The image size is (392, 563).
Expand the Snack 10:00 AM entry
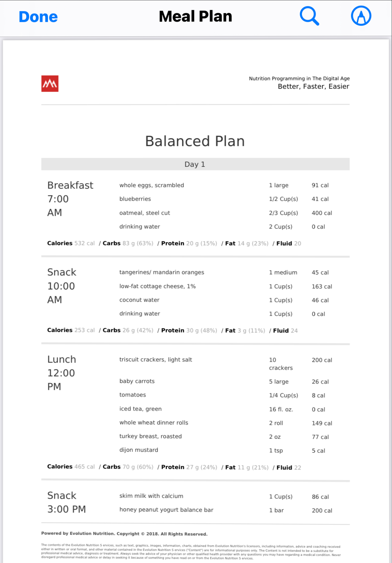click(x=62, y=285)
